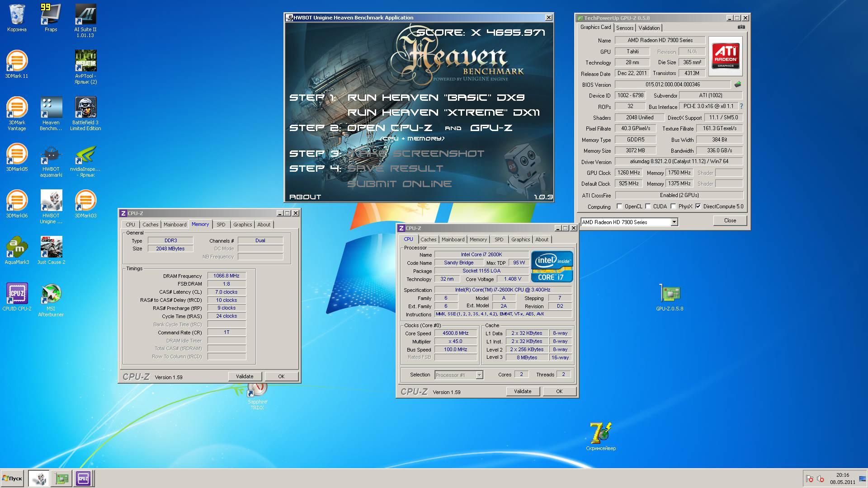Launch Just Cause 2 desktop icon
Viewport: 868px width, 488px height.
click(x=51, y=251)
